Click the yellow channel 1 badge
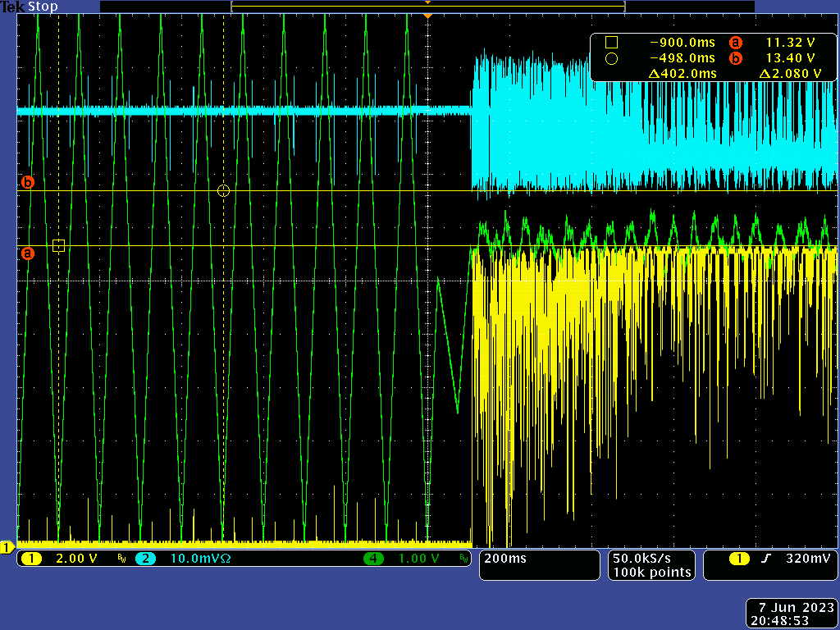 31,559
